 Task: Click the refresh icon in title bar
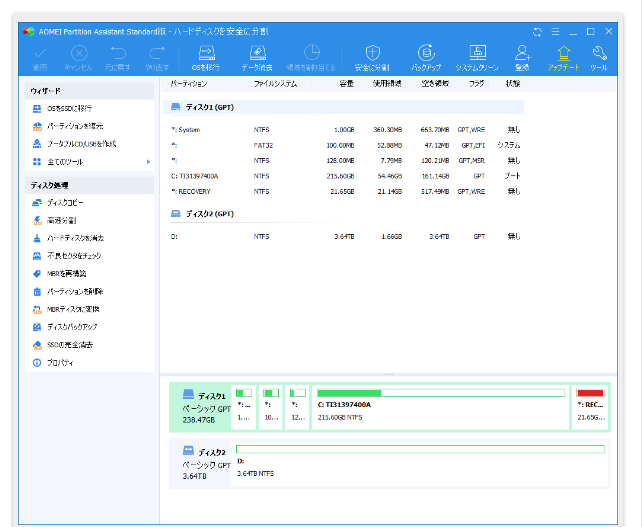[538, 33]
